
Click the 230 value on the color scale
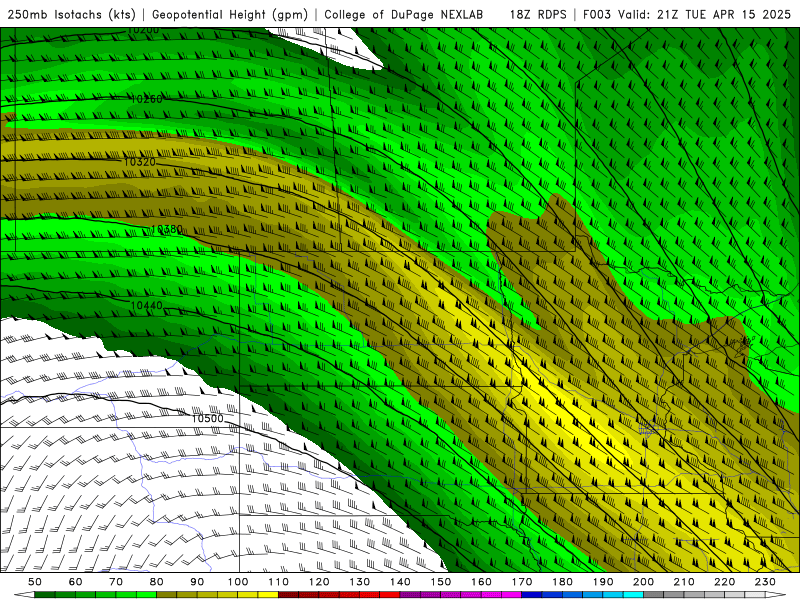[x=765, y=582]
